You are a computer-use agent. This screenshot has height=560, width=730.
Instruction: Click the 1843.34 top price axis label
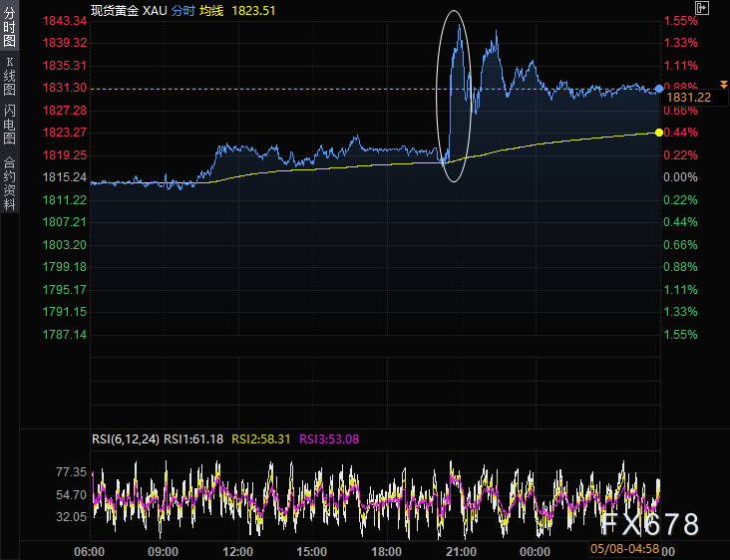pyautogui.click(x=65, y=21)
